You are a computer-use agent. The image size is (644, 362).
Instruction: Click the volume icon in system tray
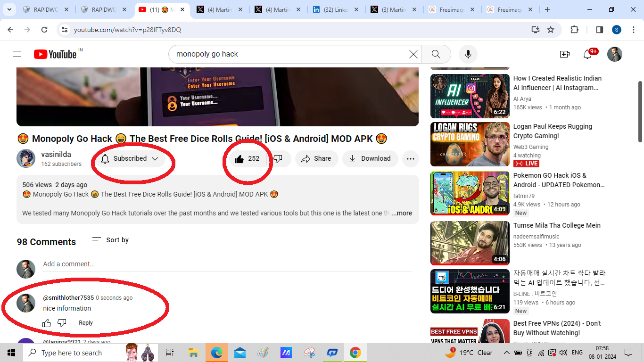(x=563, y=353)
